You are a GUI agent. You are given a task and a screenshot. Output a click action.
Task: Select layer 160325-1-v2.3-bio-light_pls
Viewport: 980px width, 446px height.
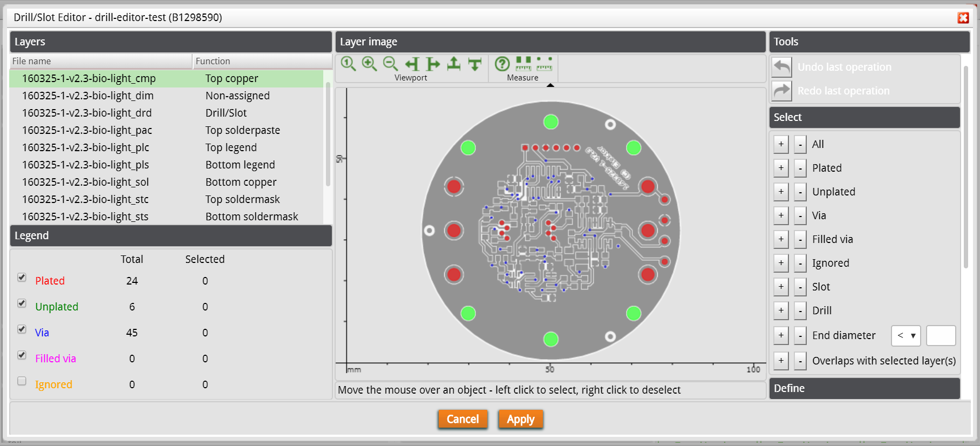(x=166, y=165)
